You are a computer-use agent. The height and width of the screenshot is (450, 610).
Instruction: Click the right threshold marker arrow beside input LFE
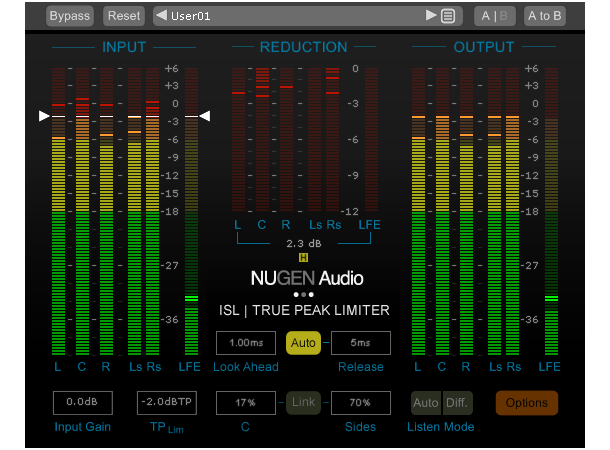pos(205,116)
